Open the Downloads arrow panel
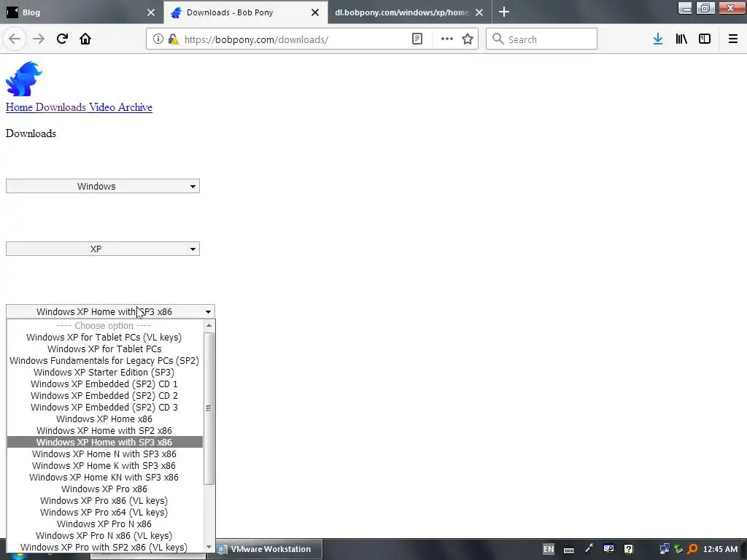 tap(658, 39)
